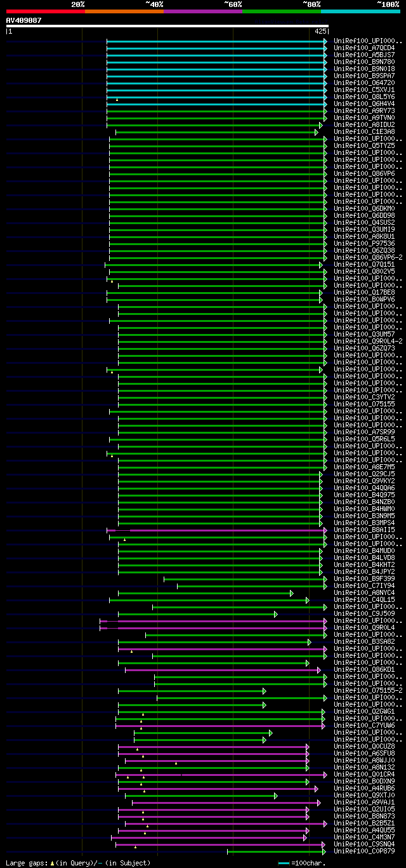This screenshot has width=406, height=868.
Task: Select the UniRef100_Q29CJ5 label
Action: [364, 474]
